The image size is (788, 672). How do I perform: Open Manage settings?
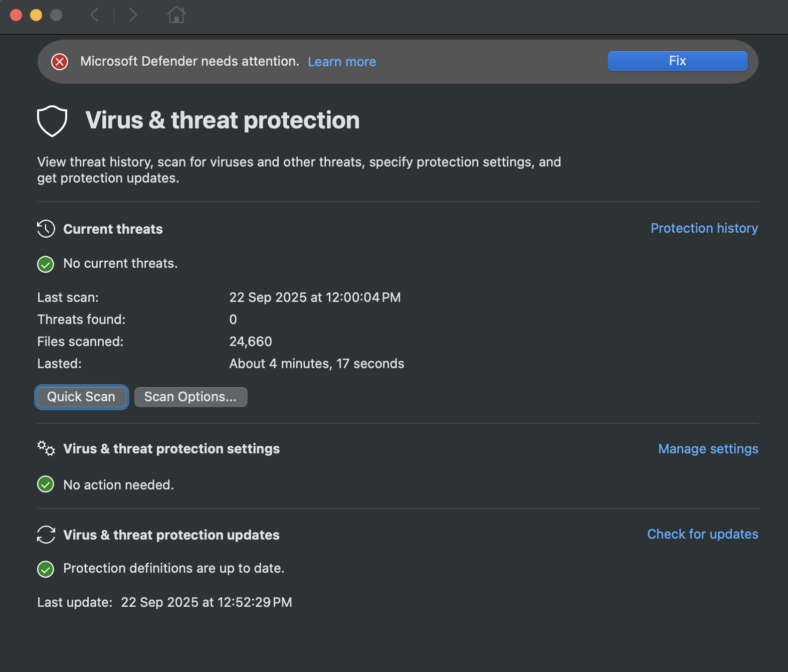pos(708,449)
